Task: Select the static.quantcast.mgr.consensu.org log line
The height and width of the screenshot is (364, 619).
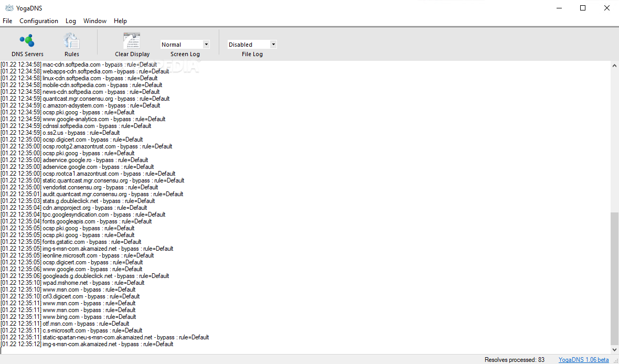Action: [93, 180]
